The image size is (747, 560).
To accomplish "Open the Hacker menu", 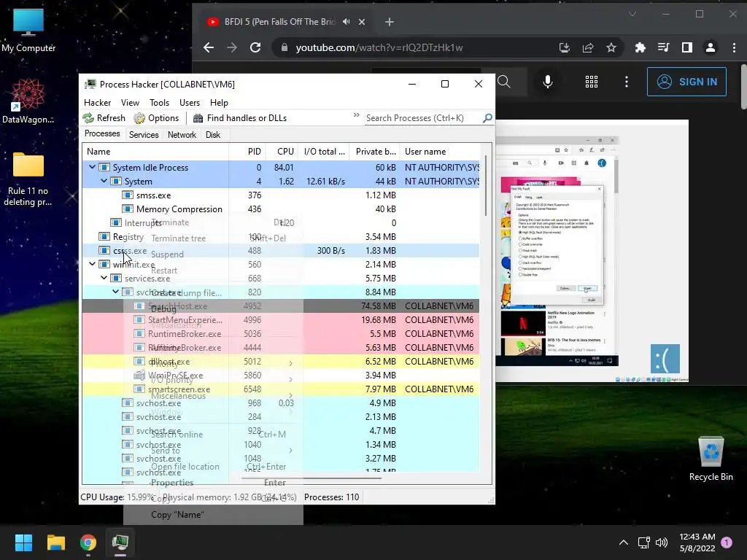I will [97, 102].
